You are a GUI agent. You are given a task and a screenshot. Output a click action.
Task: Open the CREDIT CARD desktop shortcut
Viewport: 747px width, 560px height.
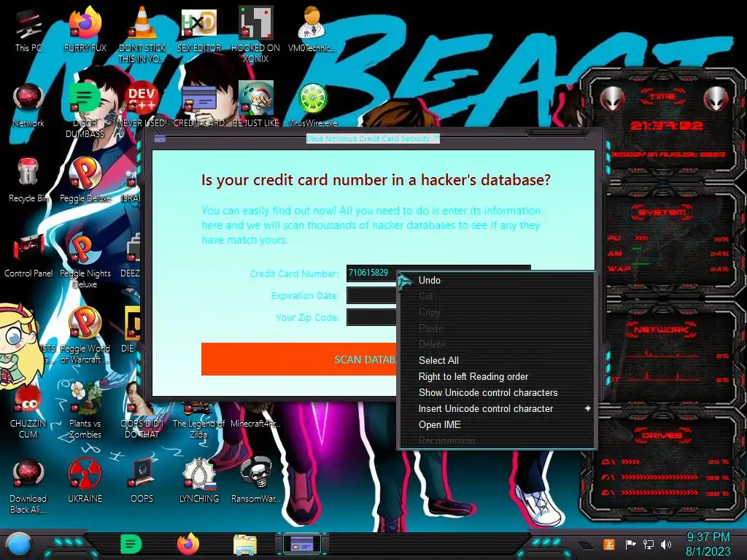pos(199,106)
